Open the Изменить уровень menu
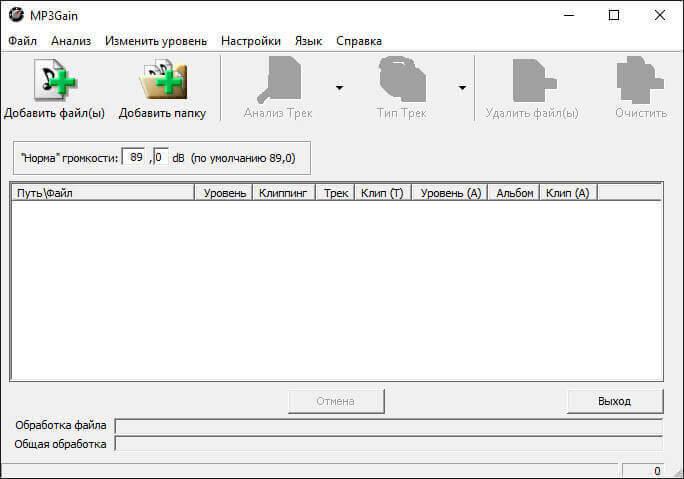 [x=156, y=41]
